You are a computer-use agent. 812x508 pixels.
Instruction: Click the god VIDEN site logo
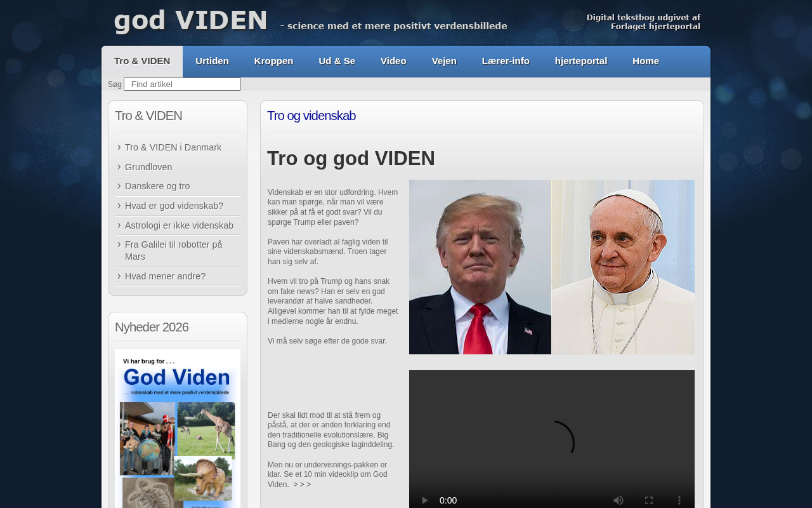(x=190, y=21)
